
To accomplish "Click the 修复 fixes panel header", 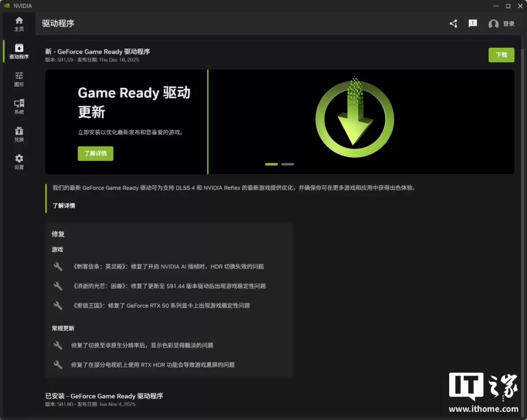I will click(58, 234).
